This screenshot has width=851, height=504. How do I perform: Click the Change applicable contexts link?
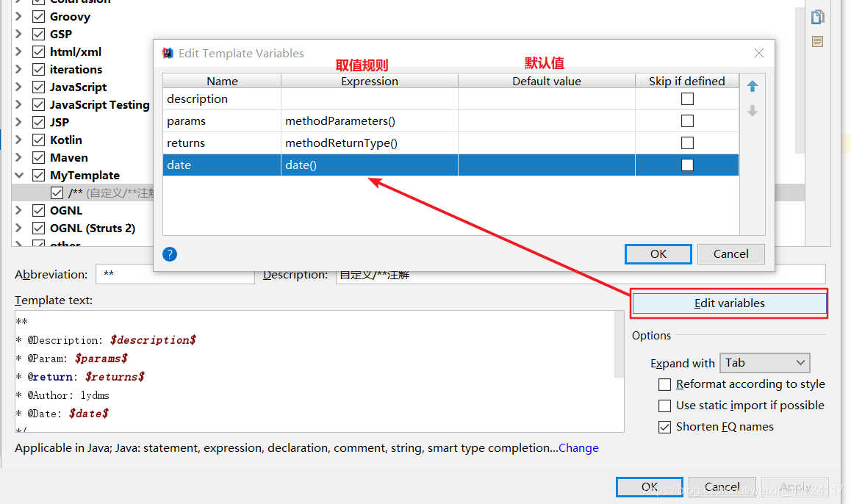pos(578,448)
